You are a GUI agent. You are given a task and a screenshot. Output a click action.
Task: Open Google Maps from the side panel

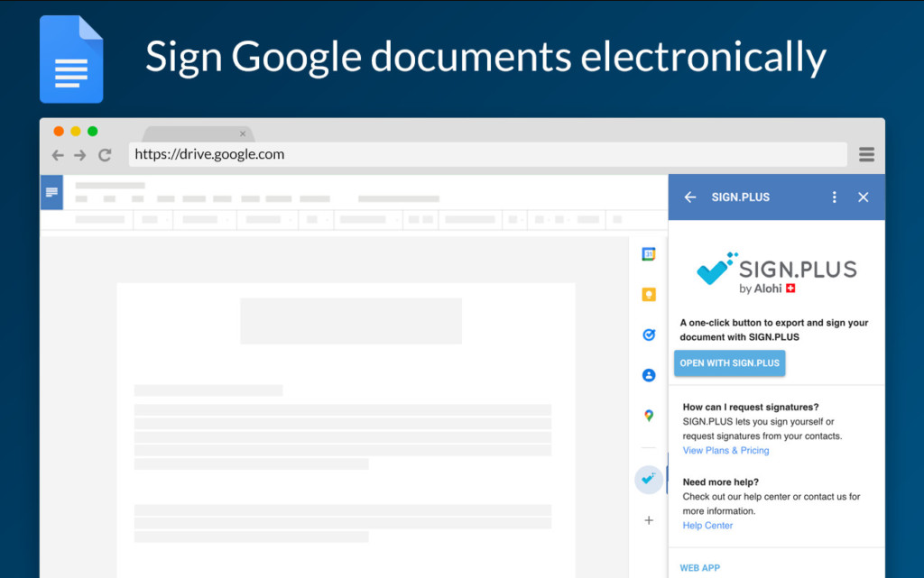[648, 416]
